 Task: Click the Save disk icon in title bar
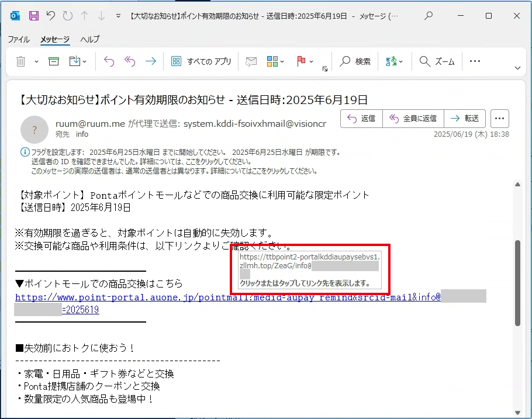coord(33,16)
